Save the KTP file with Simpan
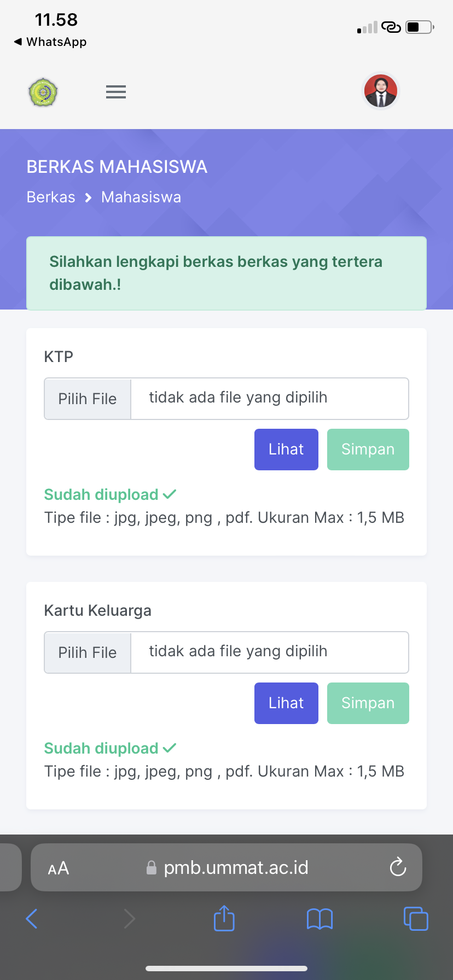This screenshot has width=453, height=980. (x=368, y=450)
